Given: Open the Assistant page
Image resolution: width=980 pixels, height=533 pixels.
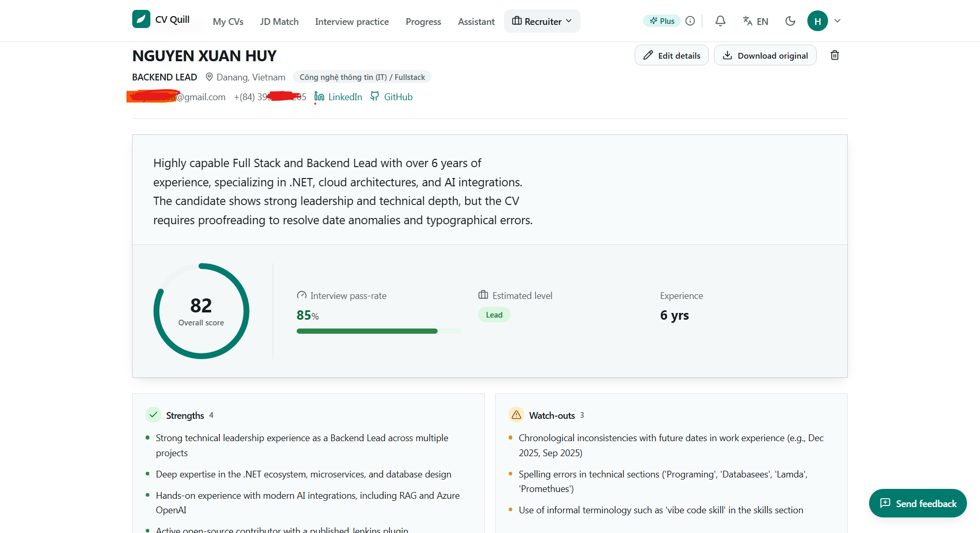Looking at the screenshot, I should [477, 22].
